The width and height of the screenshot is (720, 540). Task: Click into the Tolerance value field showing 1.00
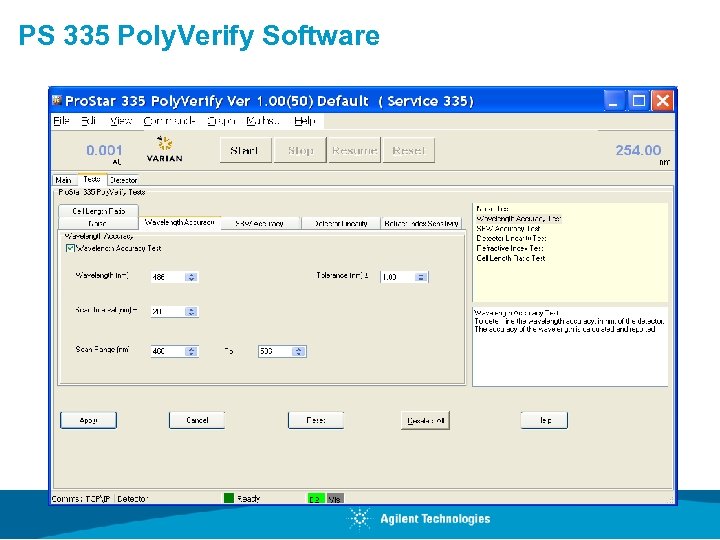(x=398, y=277)
